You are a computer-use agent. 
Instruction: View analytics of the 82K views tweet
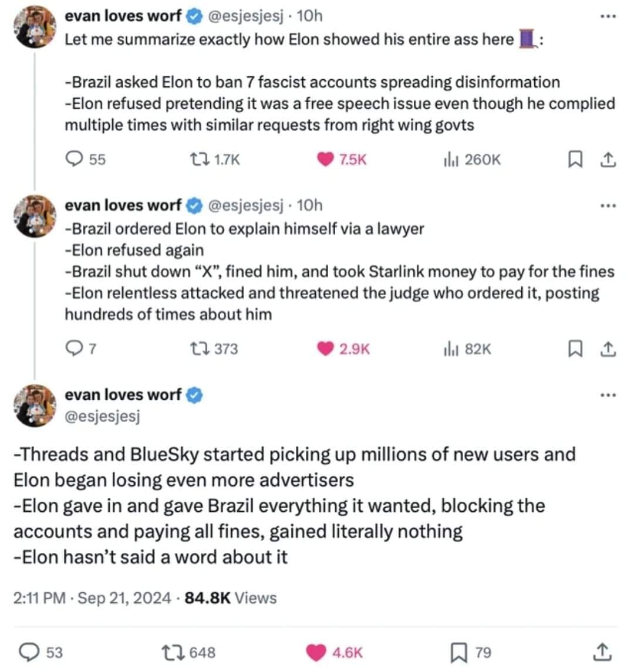(450, 349)
